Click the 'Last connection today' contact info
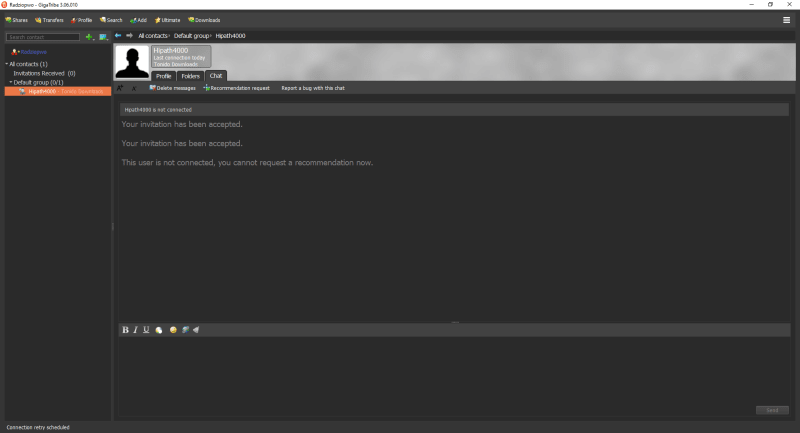 (179, 58)
